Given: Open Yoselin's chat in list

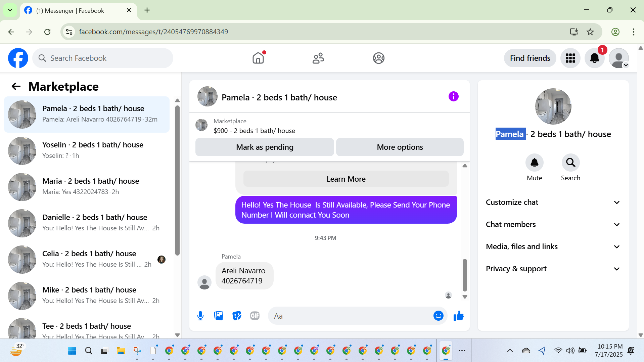Looking at the screenshot, I should tap(87, 150).
